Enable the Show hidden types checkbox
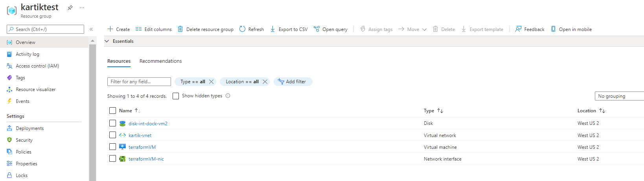Screen dimensions: 644x181 176,96
